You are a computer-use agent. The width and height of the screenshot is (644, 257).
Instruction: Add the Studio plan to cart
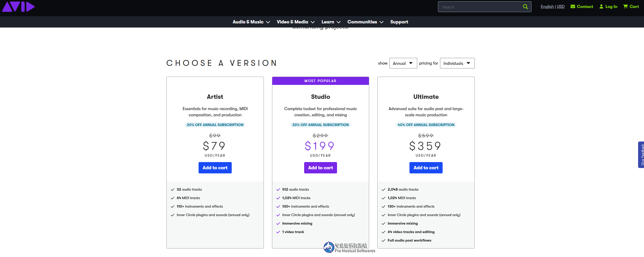pyautogui.click(x=320, y=168)
